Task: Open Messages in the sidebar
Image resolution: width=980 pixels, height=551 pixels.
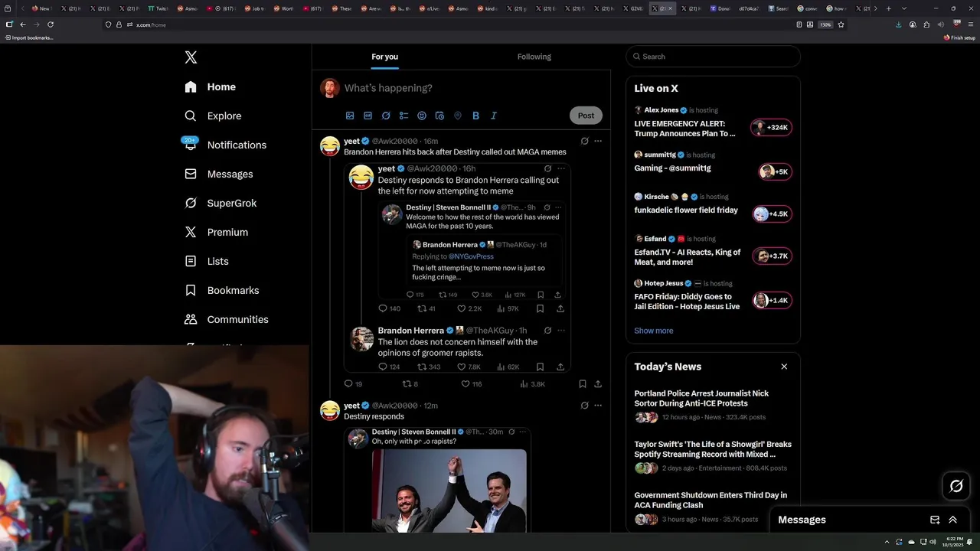Action: pos(218,174)
